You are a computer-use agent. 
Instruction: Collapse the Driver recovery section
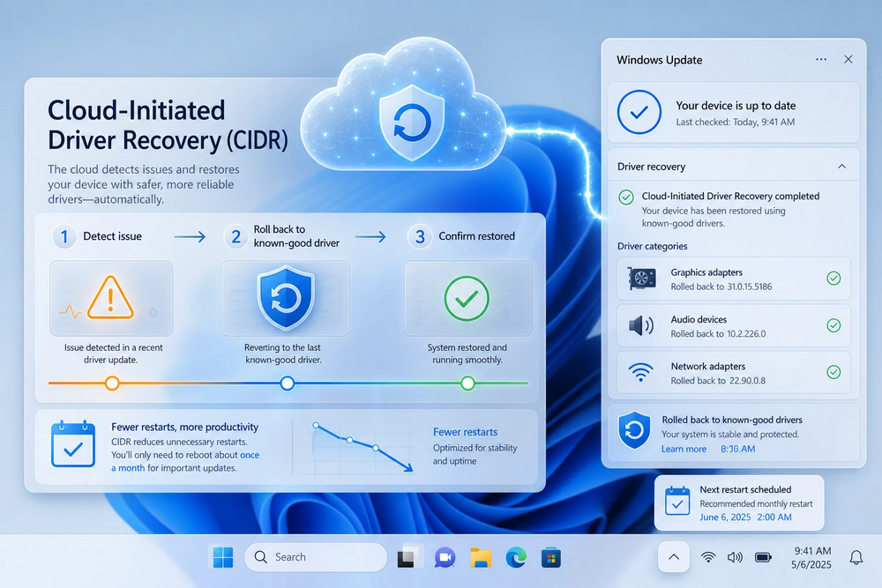[x=842, y=167]
